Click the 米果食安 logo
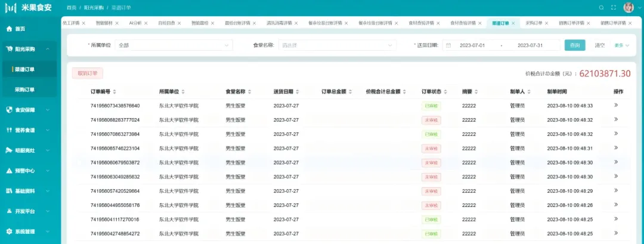Image resolution: width=644 pixels, height=244 pixels. click(29, 7)
